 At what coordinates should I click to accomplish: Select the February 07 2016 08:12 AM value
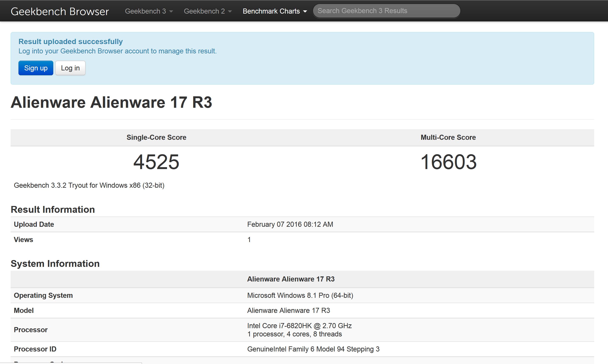pyautogui.click(x=290, y=224)
